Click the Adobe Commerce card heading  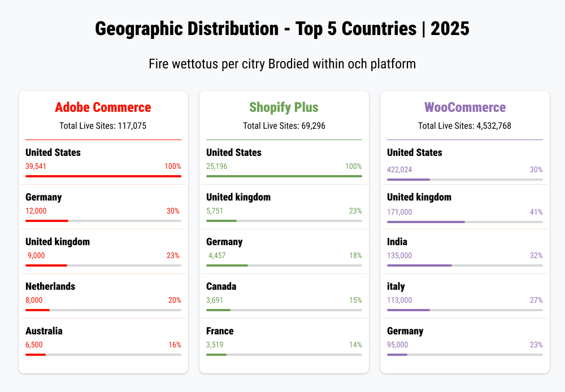pyautogui.click(x=103, y=107)
